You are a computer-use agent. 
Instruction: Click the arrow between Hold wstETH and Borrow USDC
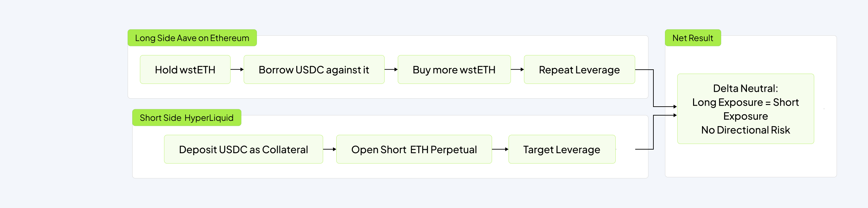237,70
